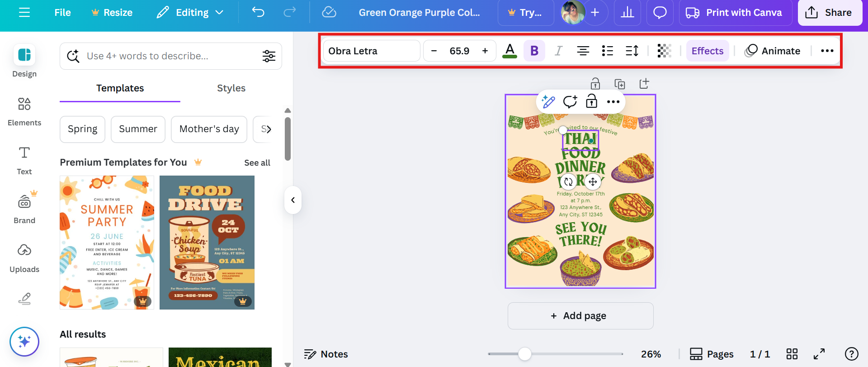Open the search filters icon
The width and height of the screenshot is (868, 367).
[269, 56]
